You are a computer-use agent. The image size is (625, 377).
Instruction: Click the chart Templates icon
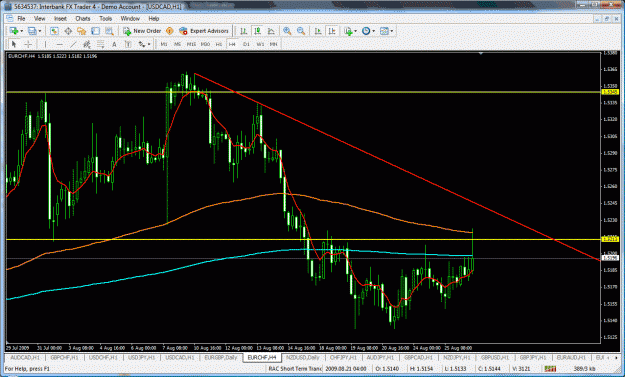tap(384, 31)
